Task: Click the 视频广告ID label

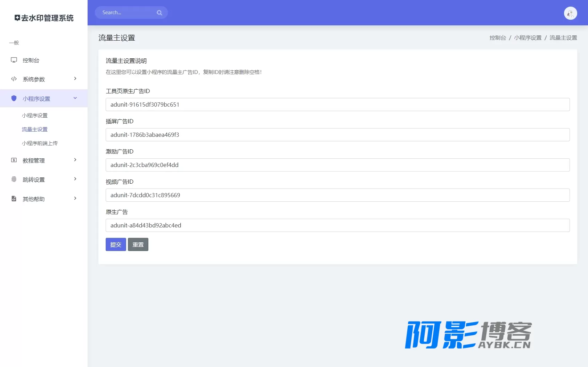Action: pos(120,182)
